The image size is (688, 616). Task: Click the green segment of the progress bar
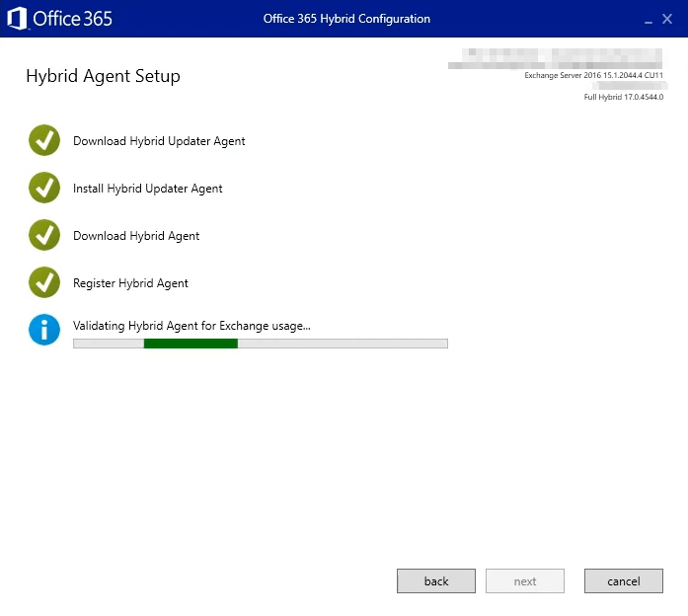[x=191, y=344]
